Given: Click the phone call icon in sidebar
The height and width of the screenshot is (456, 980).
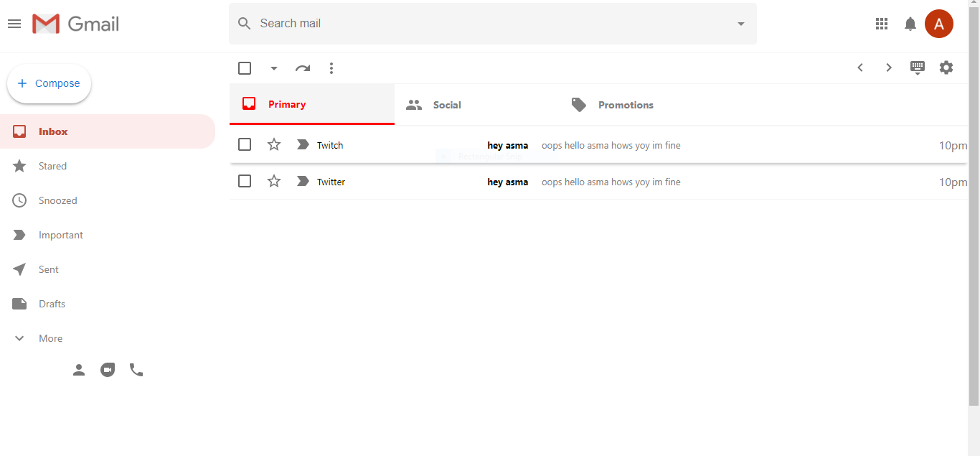Looking at the screenshot, I should (136, 370).
